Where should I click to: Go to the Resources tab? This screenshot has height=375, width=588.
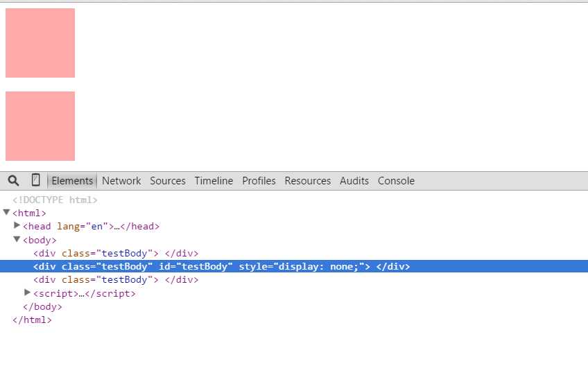(x=307, y=181)
